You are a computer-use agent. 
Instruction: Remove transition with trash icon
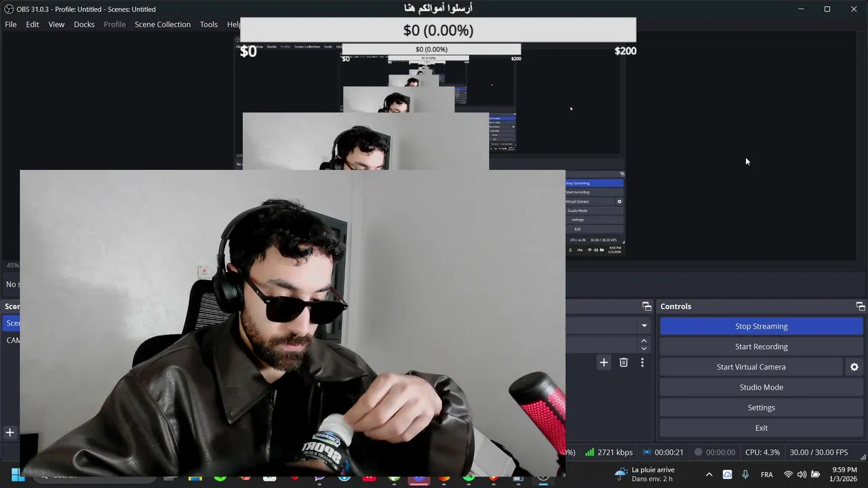tap(623, 363)
